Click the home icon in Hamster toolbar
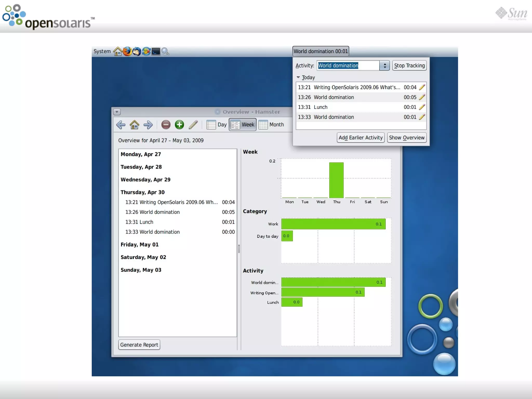The height and width of the screenshot is (399, 532). tap(134, 125)
